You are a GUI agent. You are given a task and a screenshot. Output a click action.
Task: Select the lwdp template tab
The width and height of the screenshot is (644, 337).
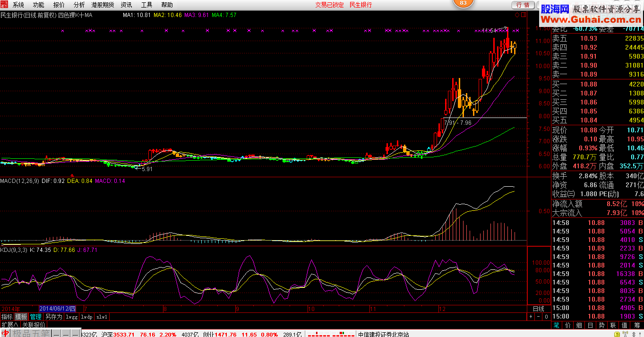pyautogui.click(x=86, y=317)
